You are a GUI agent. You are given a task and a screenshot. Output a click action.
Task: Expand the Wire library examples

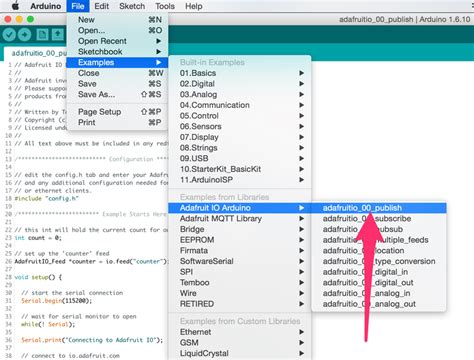point(240,293)
